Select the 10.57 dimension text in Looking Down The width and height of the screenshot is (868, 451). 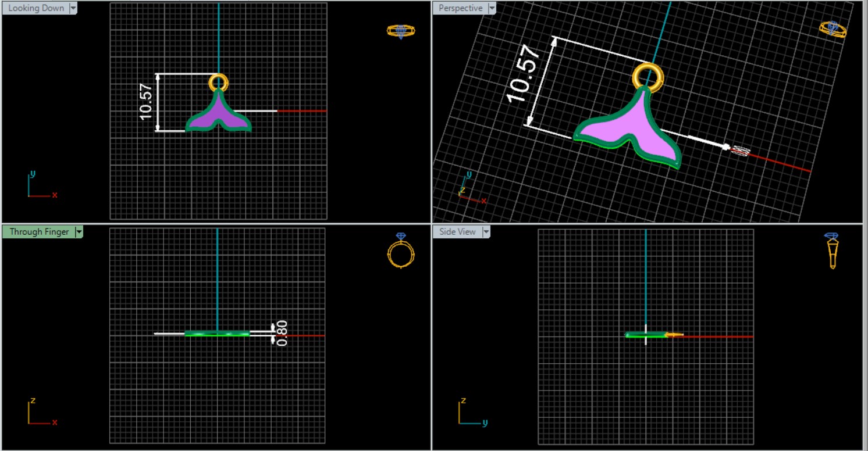pos(145,102)
